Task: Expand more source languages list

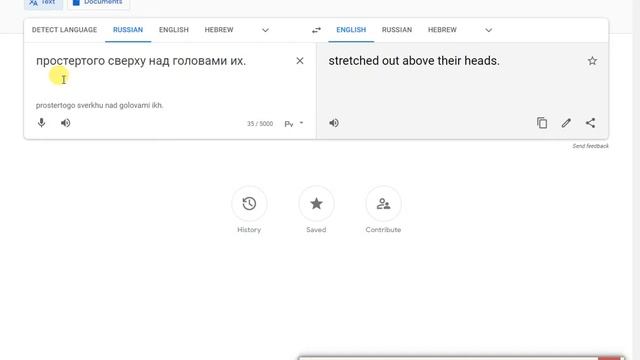Action: point(265,30)
